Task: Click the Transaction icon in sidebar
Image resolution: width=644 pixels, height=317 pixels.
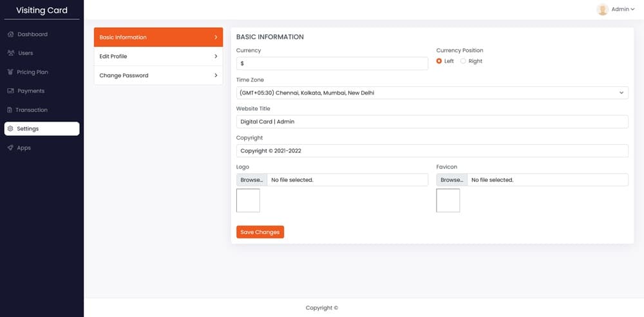Action: point(10,110)
